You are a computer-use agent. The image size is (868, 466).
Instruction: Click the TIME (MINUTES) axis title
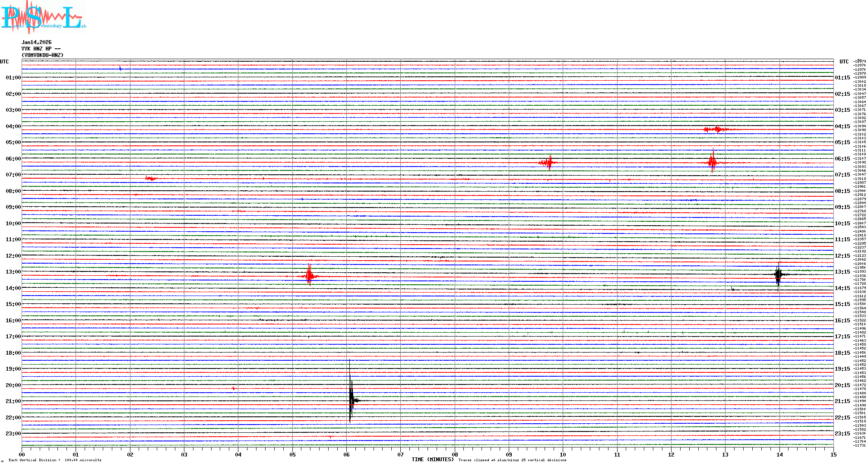click(x=432, y=460)
